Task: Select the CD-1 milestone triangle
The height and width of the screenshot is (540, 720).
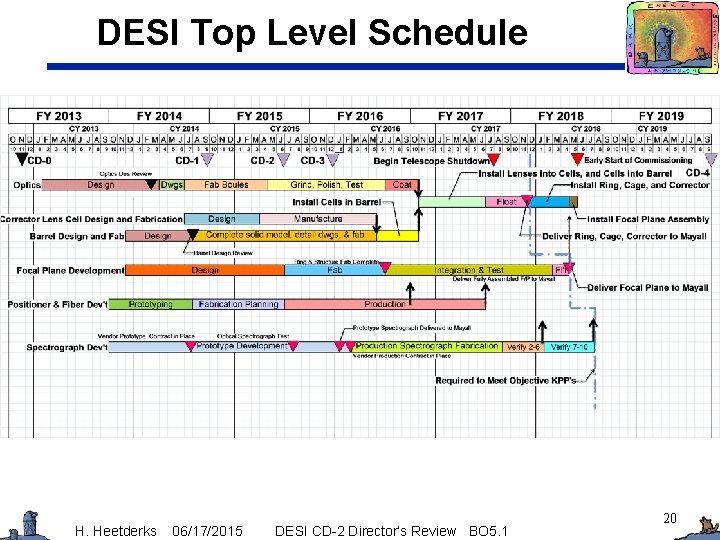Action: point(208,159)
